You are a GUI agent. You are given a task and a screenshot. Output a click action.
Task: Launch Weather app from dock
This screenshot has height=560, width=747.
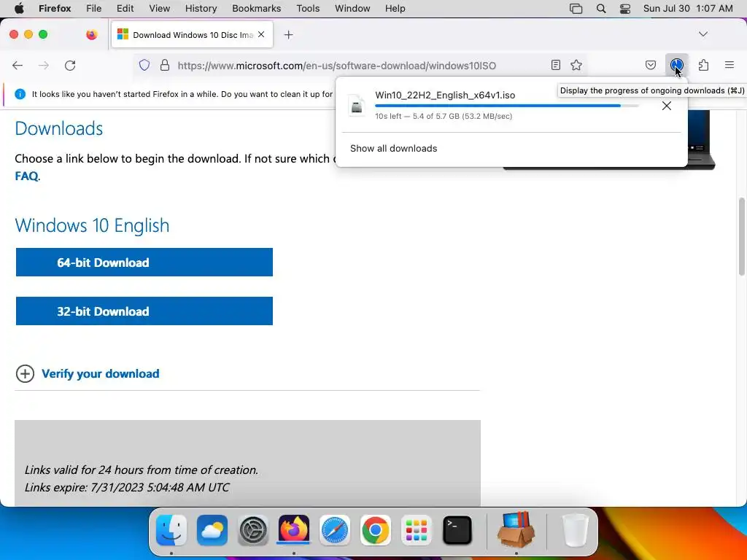(x=212, y=530)
